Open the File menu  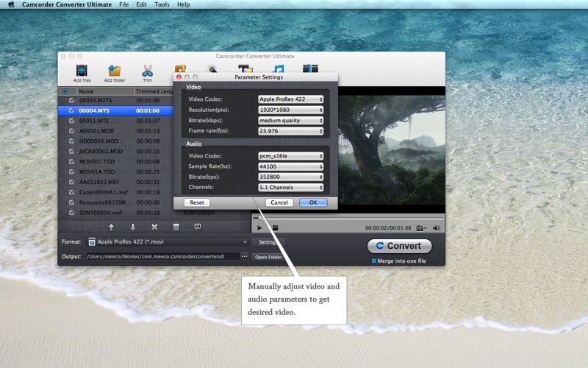(x=123, y=4)
